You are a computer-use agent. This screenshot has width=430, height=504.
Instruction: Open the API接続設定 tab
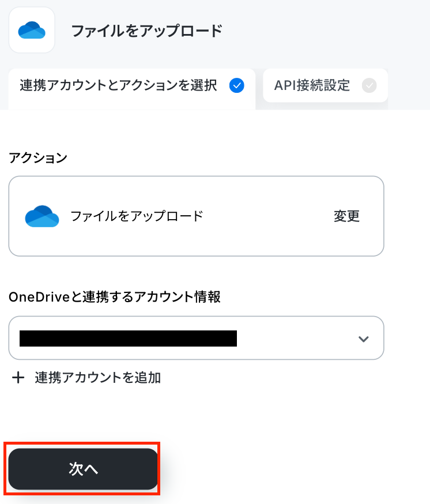[x=325, y=85]
